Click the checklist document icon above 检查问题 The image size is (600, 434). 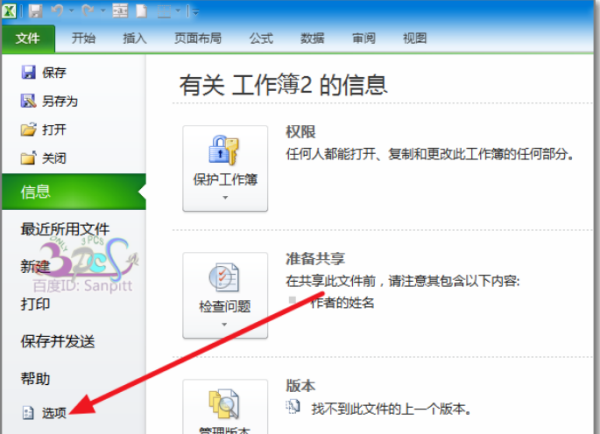(x=224, y=277)
